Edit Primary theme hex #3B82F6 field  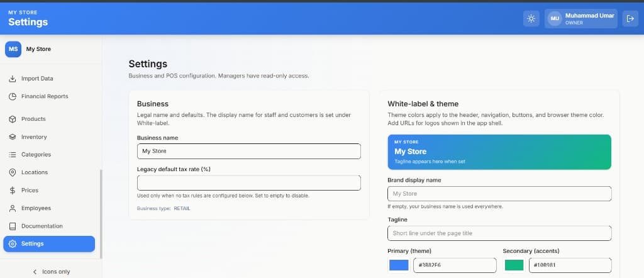click(455, 265)
